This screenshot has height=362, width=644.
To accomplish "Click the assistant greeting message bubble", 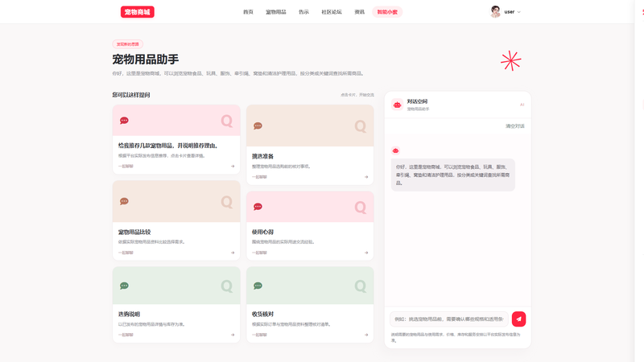I will [453, 175].
